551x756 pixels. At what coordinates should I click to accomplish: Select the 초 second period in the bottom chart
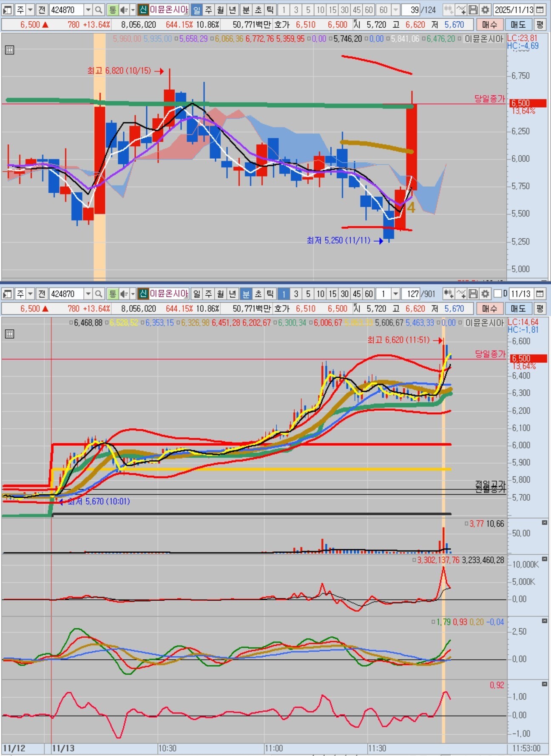(258, 294)
